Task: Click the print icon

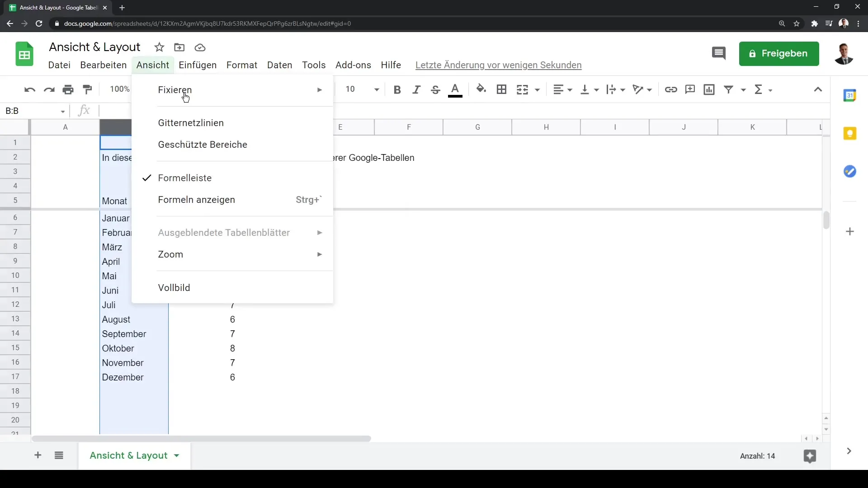Action: [x=68, y=89]
